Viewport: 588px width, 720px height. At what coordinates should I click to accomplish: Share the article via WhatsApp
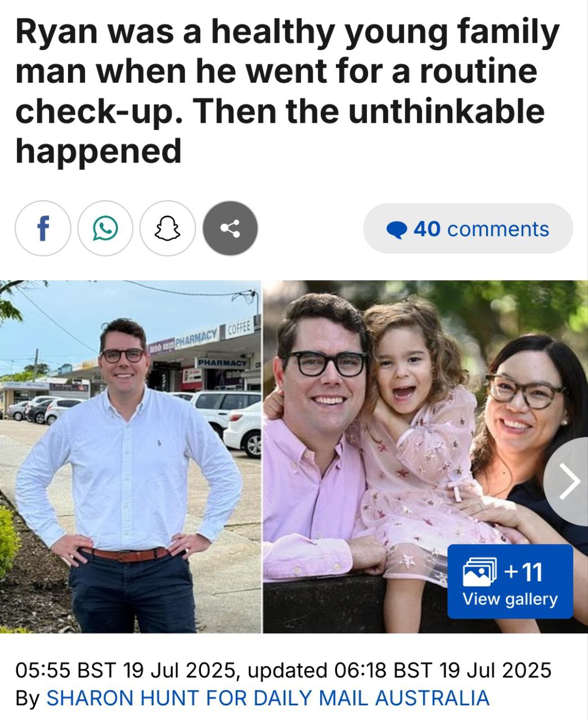105,229
